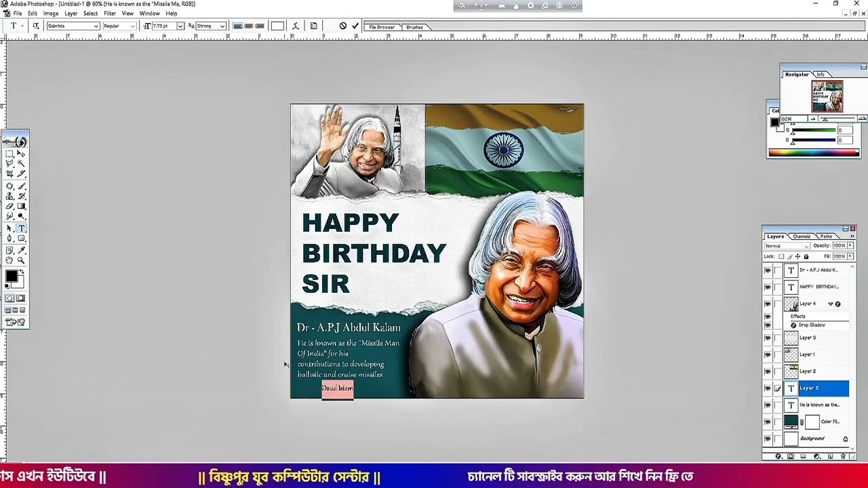Select the Healing Brush tool
This screenshot has height=488, width=868.
click(9, 186)
